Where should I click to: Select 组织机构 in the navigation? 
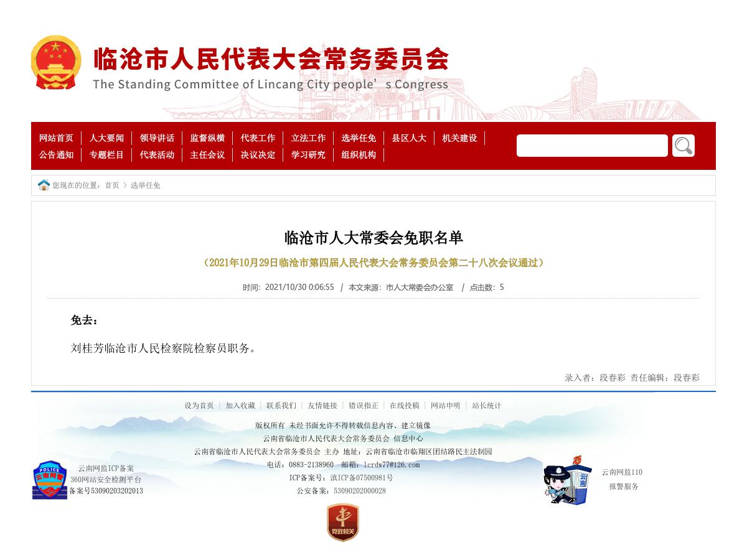click(358, 155)
